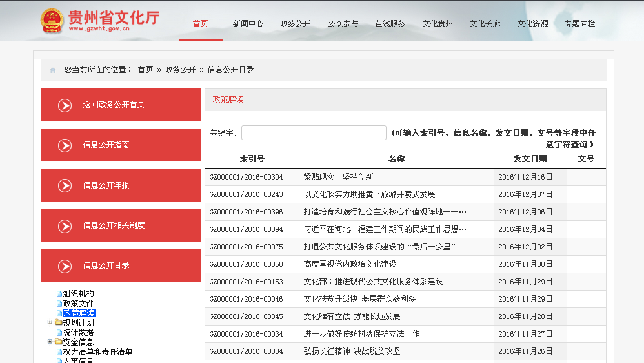Expand the 资金信息 tree node
This screenshot has width=644, height=363.
pyautogui.click(x=50, y=342)
